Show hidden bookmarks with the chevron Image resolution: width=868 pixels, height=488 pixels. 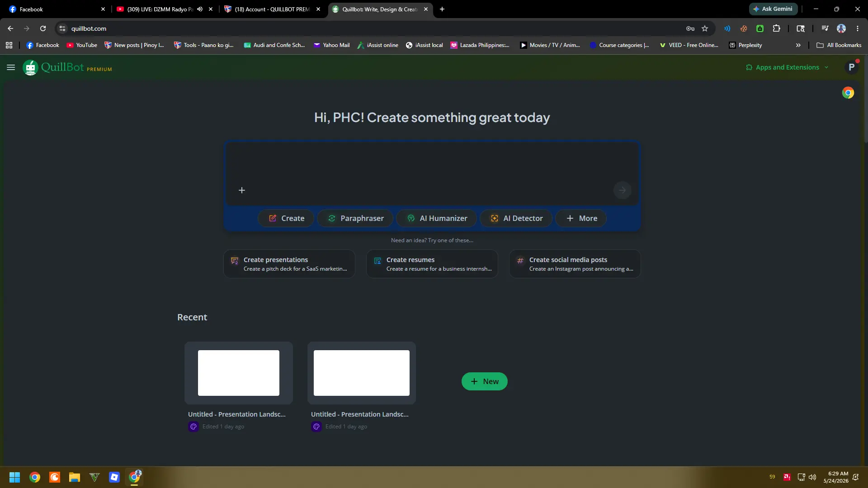tap(798, 45)
